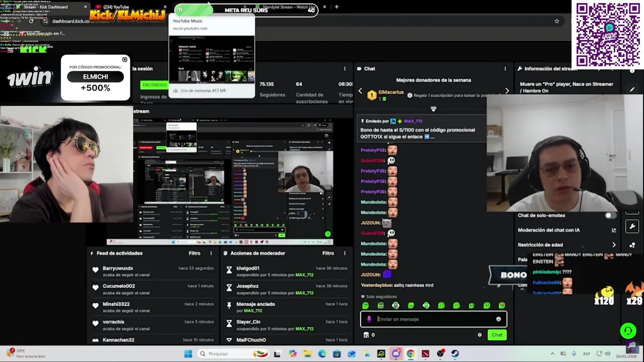
Task: Open the session panel three-dot menu
Action: [345, 69]
